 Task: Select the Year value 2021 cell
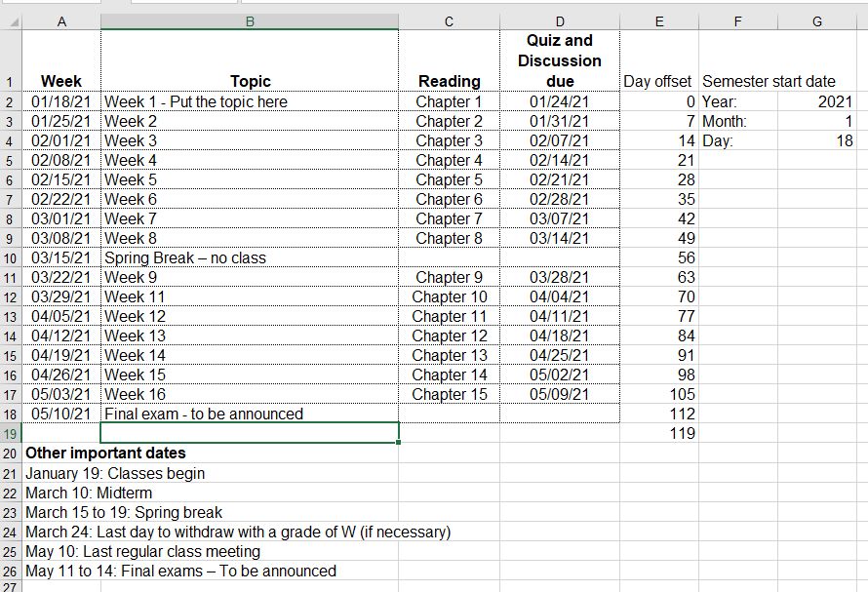click(x=816, y=101)
